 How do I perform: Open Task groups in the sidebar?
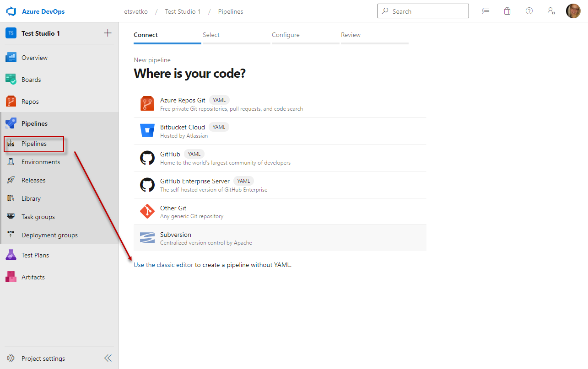click(x=59, y=217)
